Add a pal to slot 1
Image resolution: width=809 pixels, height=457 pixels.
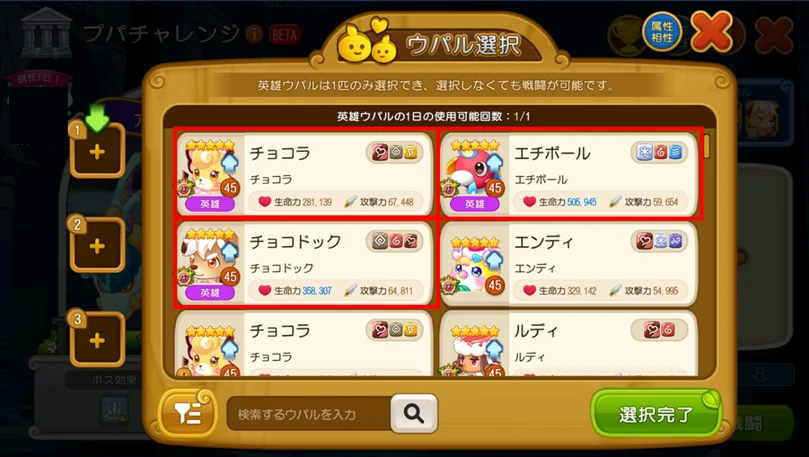point(97,151)
